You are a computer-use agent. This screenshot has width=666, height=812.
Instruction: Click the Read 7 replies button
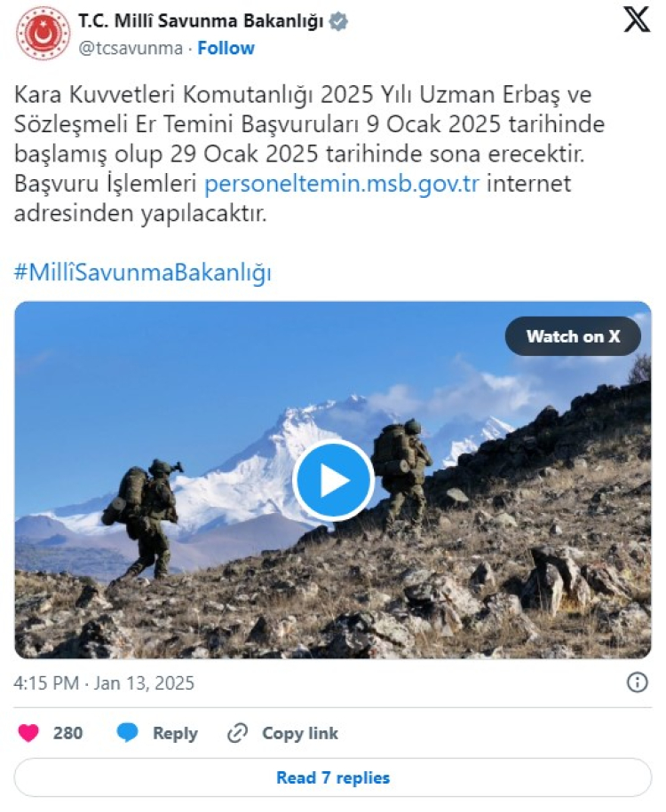tap(333, 777)
